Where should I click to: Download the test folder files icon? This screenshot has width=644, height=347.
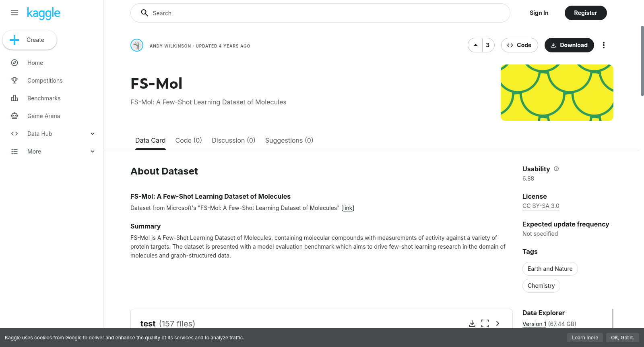pos(472,324)
